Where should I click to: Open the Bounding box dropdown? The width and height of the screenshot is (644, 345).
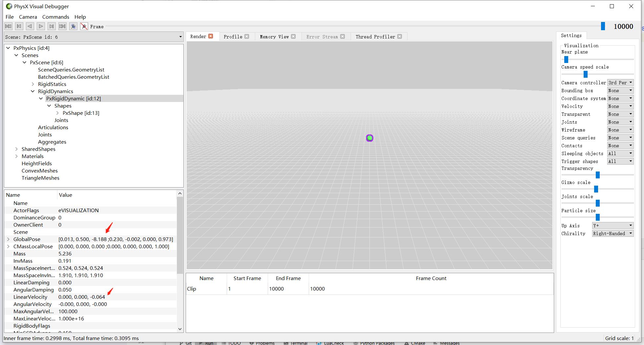point(620,91)
